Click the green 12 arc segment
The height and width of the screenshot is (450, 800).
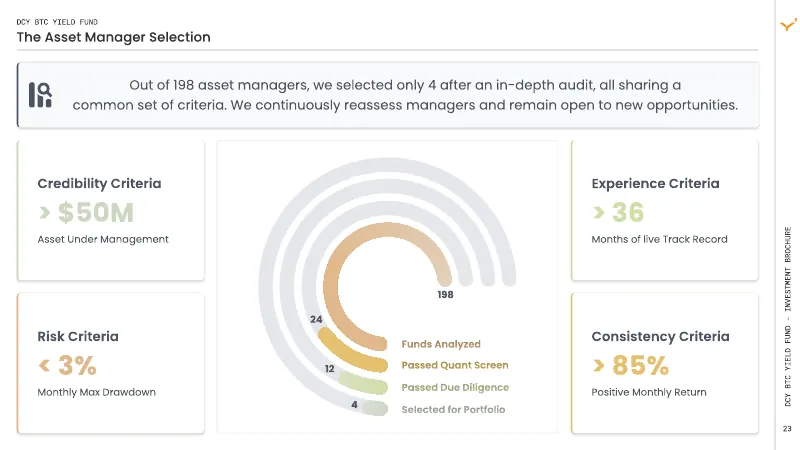pos(362,382)
